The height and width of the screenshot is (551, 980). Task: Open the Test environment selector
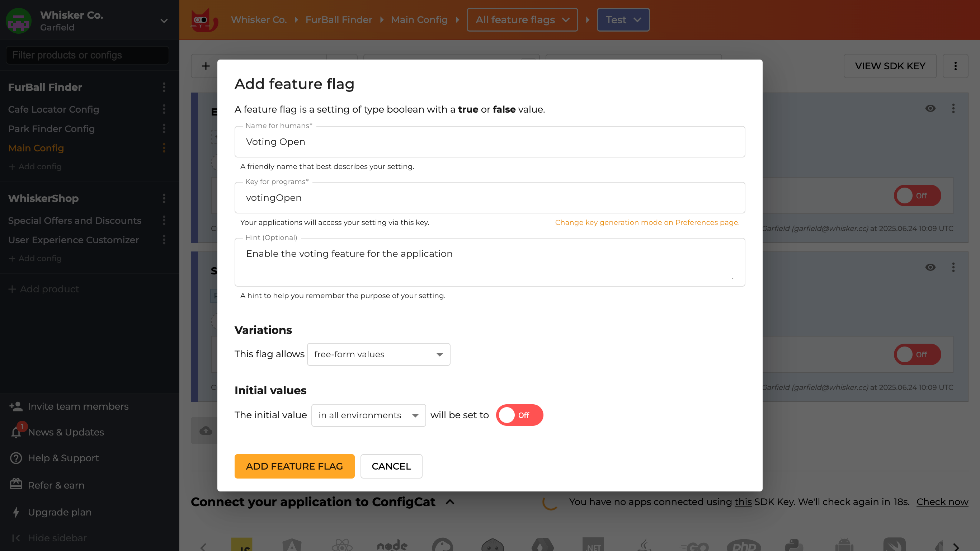623,19
